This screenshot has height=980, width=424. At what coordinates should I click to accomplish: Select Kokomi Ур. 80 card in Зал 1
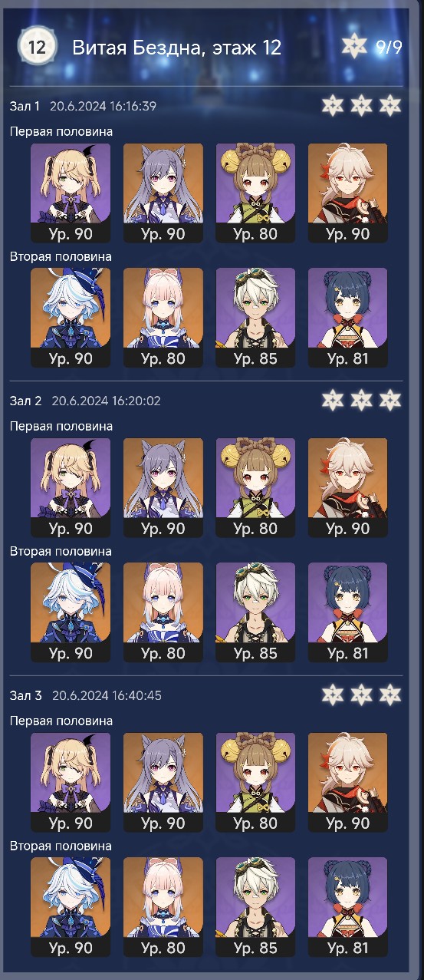(163, 318)
